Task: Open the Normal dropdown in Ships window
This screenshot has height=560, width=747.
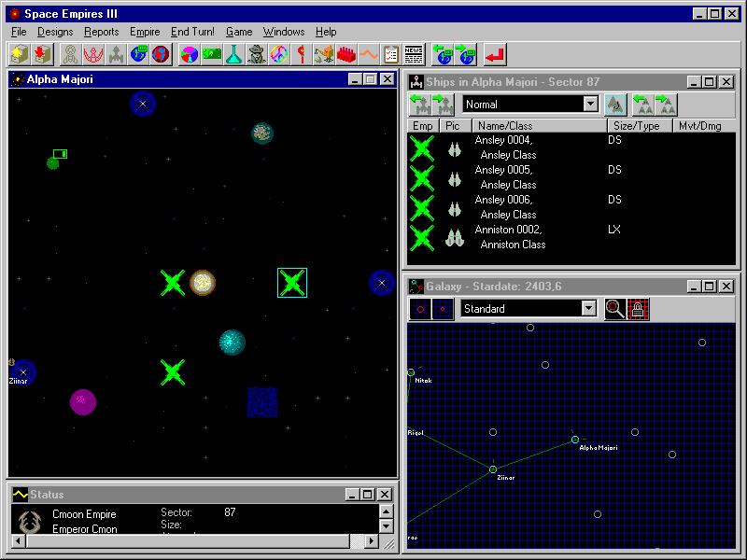Action: point(590,105)
